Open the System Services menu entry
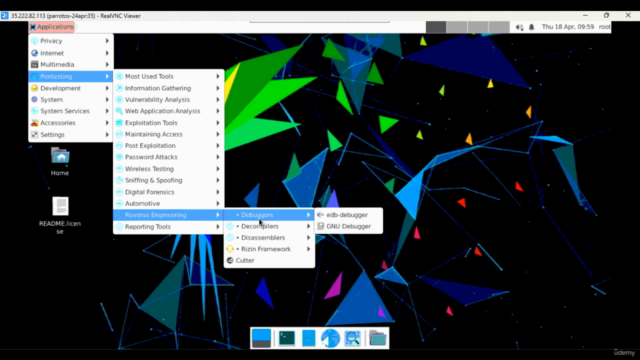 click(71, 111)
